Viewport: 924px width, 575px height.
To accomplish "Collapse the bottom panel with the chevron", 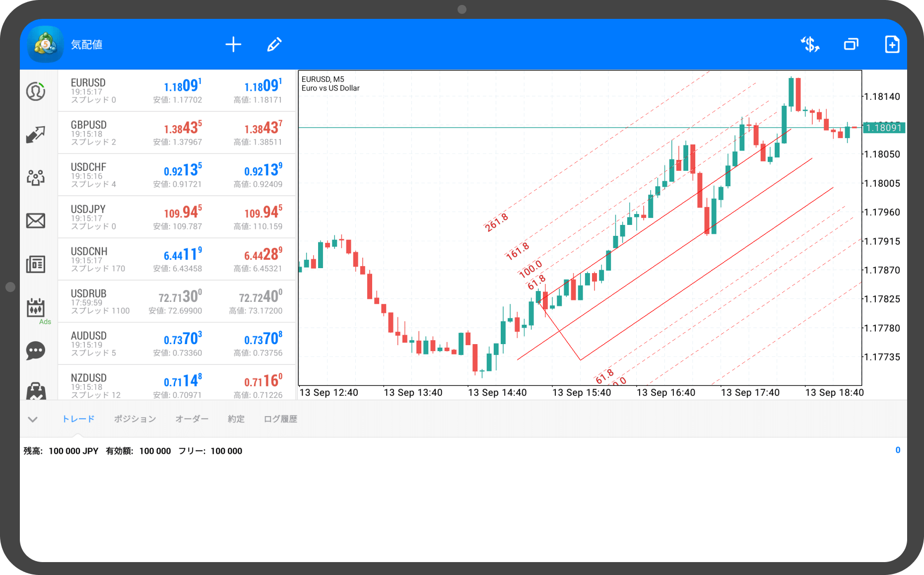I will (33, 419).
